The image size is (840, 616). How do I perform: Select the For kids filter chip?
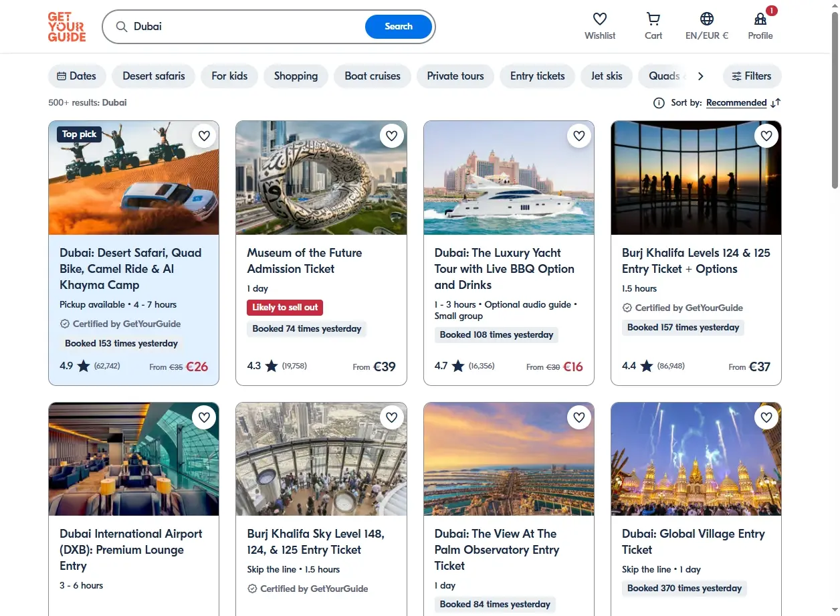229,76
